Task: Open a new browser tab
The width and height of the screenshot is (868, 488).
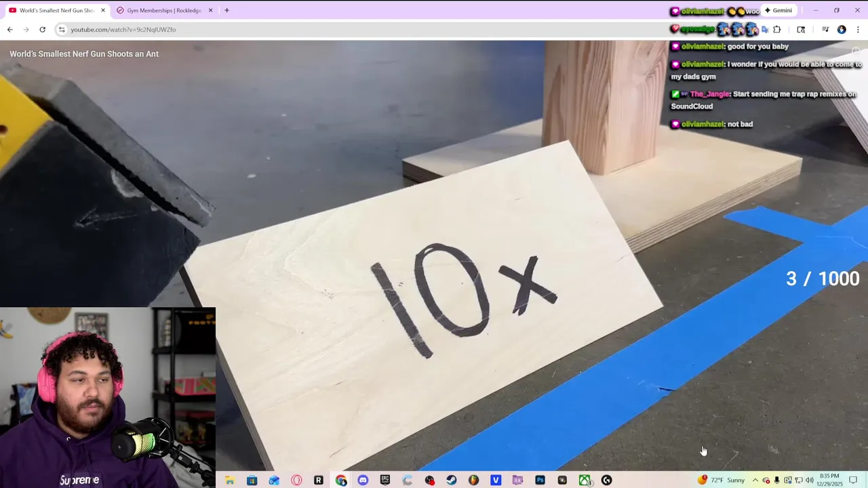Action: [226, 10]
